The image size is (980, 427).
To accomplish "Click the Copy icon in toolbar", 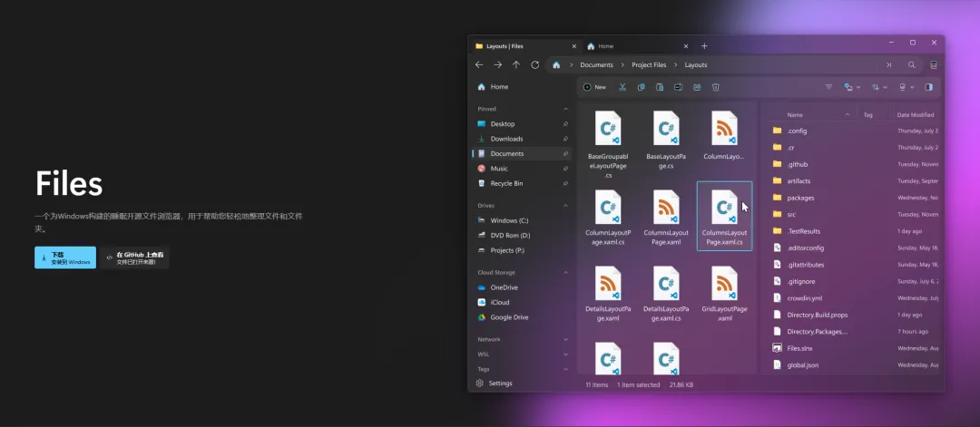I will 642,87.
